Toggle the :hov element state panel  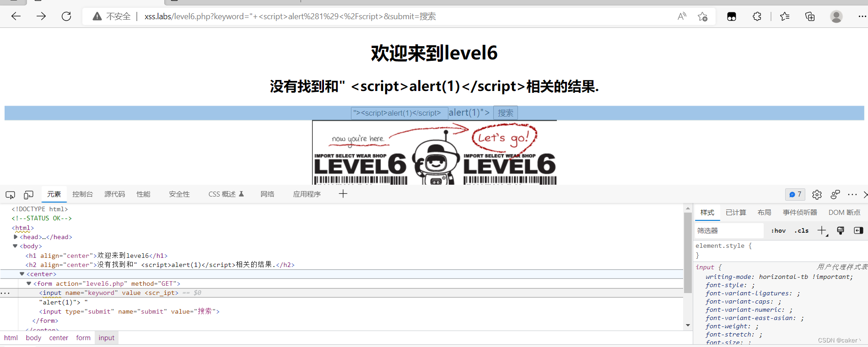click(x=778, y=231)
